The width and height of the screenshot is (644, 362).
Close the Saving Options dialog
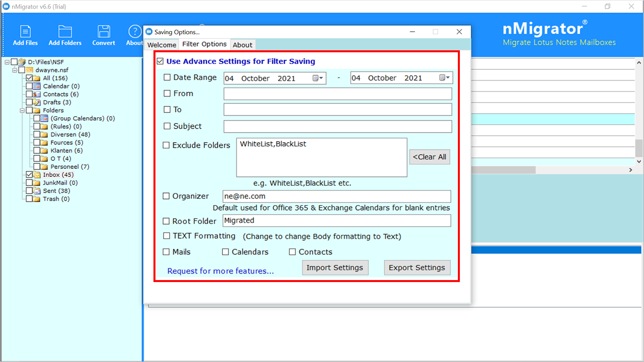(459, 32)
